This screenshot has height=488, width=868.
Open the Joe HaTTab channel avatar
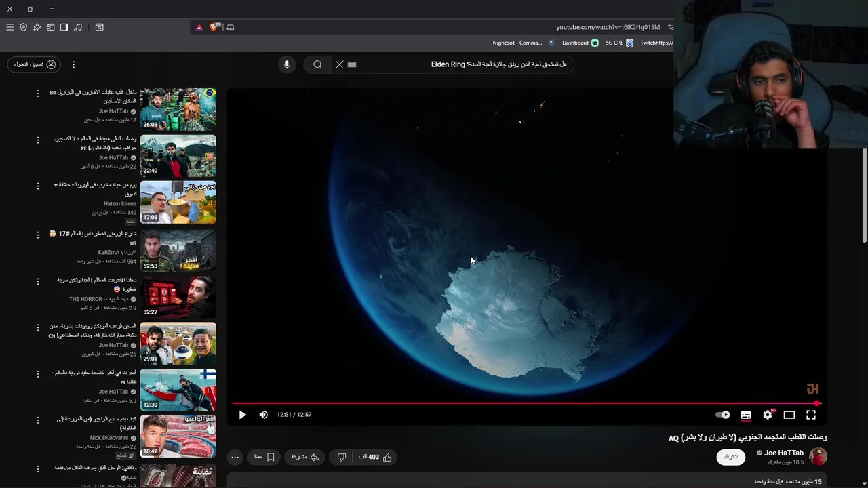(818, 456)
